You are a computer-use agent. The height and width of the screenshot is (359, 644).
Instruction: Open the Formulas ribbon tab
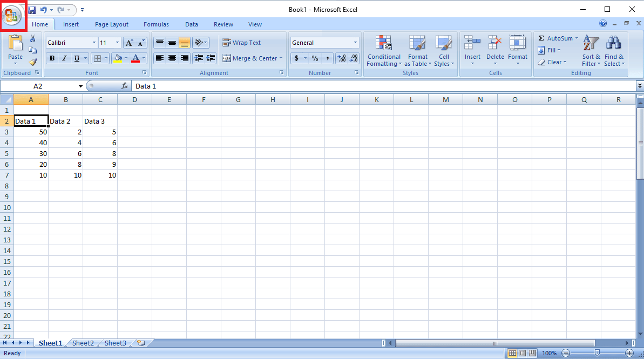pyautogui.click(x=156, y=24)
